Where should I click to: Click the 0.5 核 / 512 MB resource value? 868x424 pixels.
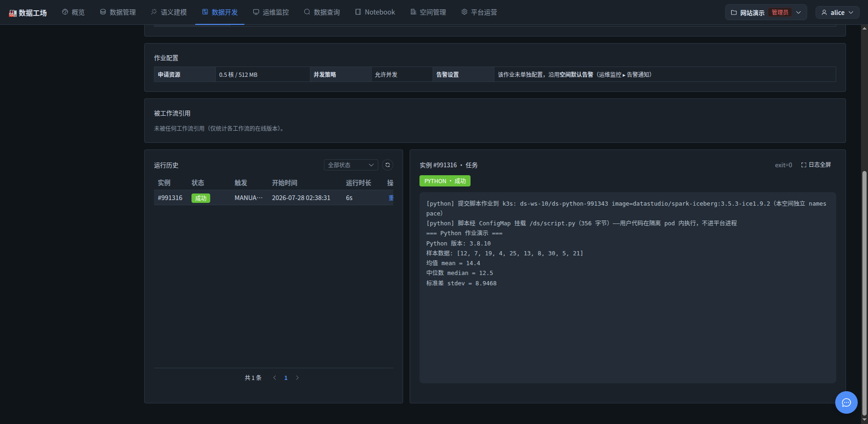238,74
